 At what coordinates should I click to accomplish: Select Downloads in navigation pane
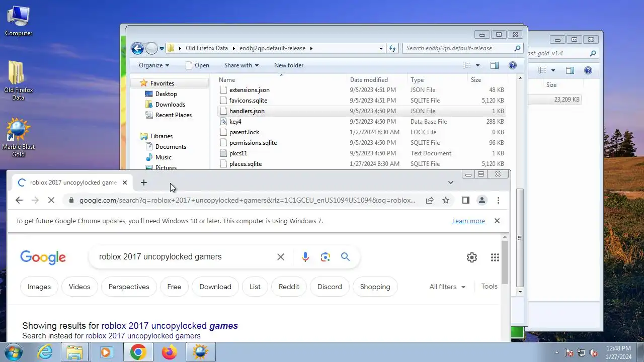pos(170,105)
